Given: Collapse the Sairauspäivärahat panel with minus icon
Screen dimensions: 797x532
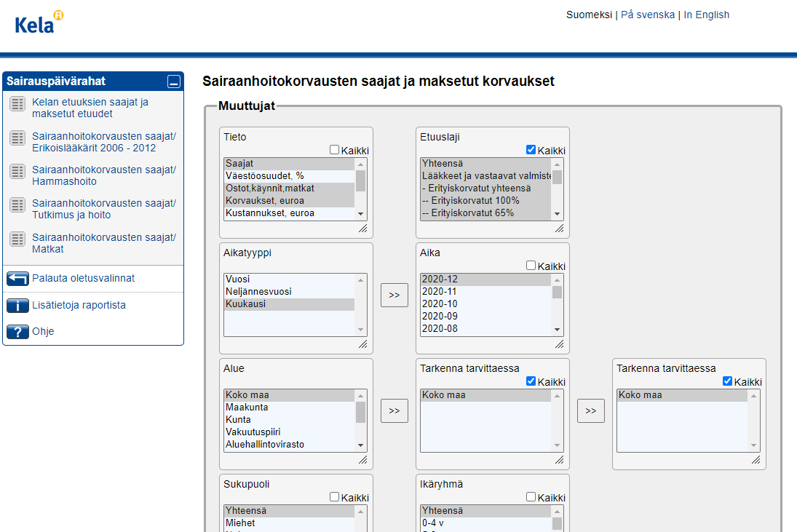Looking at the screenshot, I should pyautogui.click(x=174, y=82).
